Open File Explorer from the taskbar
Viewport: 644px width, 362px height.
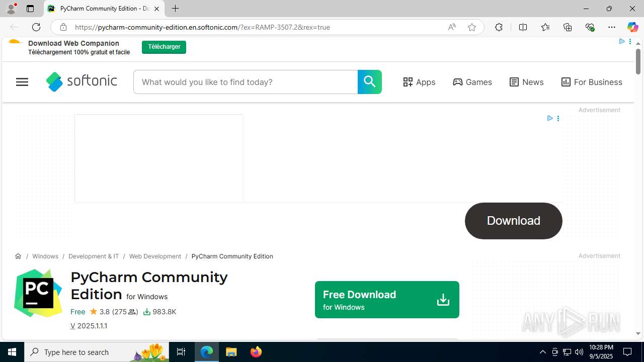click(231, 352)
